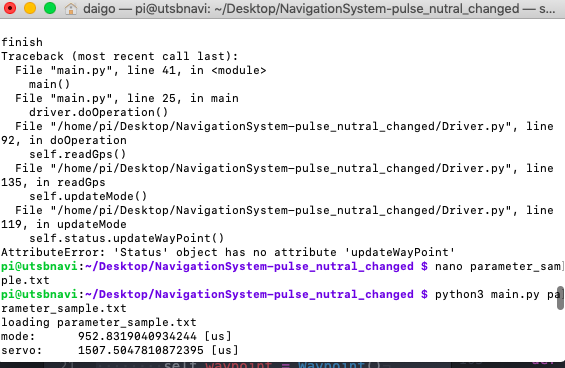Click 'Traceback (most recent call last):' line
The image size is (565, 368).
[x=119, y=56]
